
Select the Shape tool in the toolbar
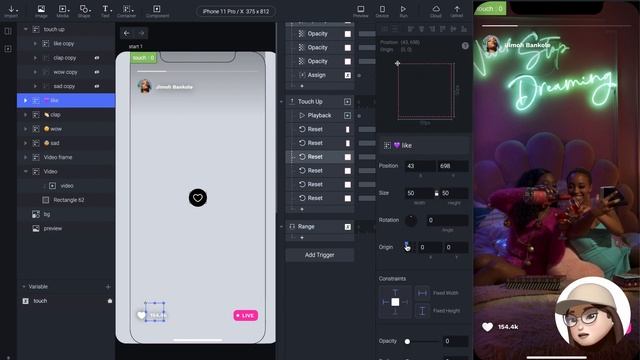click(x=84, y=11)
